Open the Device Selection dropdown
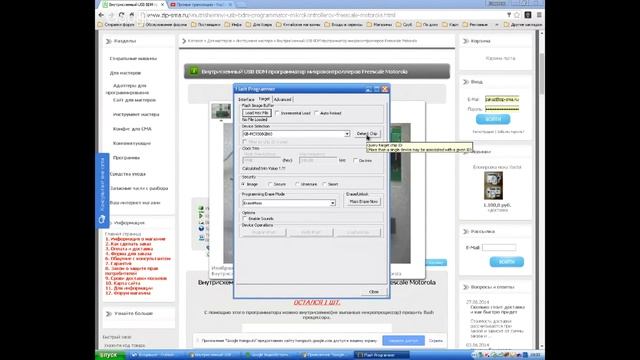640x360 pixels. point(347,134)
